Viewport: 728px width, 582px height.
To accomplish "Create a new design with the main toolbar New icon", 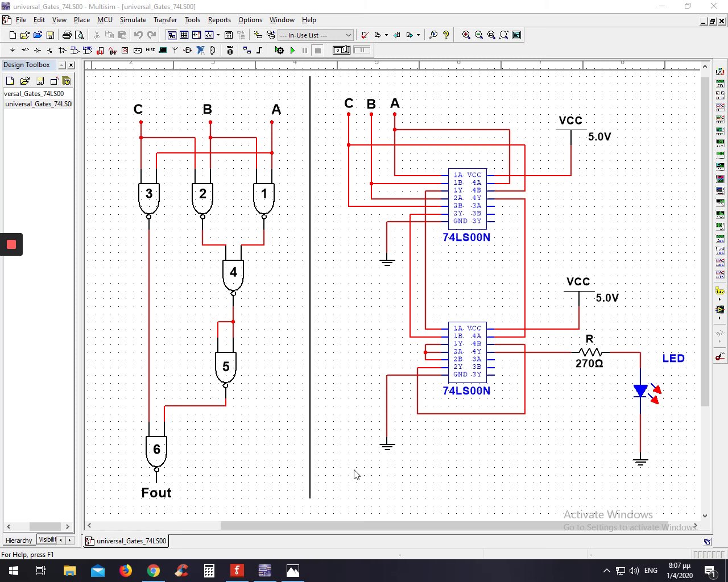I will 13,35.
